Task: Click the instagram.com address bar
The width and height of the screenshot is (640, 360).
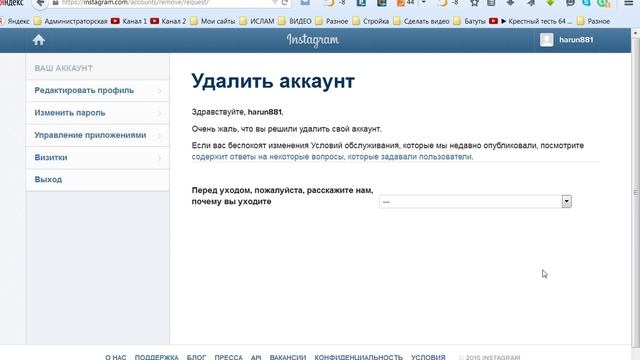Action: tap(163, 3)
